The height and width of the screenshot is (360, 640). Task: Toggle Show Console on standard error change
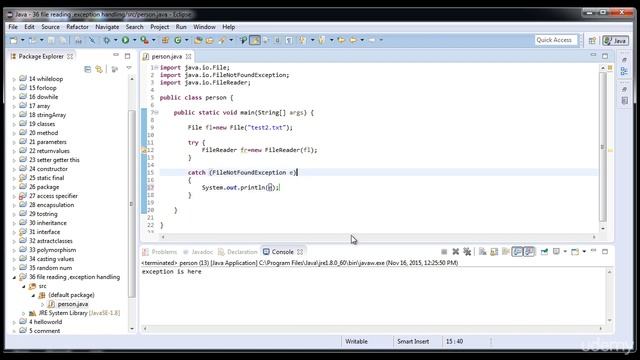point(529,252)
